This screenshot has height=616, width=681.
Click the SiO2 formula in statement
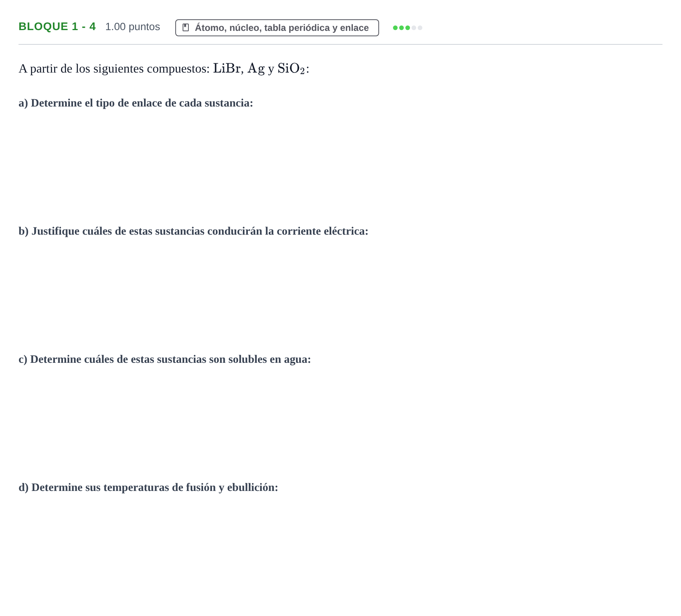point(291,69)
